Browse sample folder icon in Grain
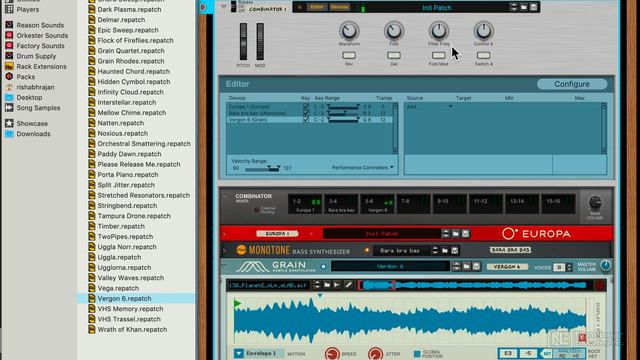The image size is (640, 360). (x=327, y=285)
